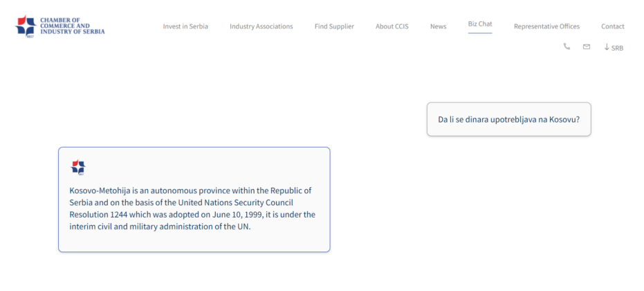Click the underline beneath Biz Chat
This screenshot has width=644, height=291.
(x=480, y=33)
